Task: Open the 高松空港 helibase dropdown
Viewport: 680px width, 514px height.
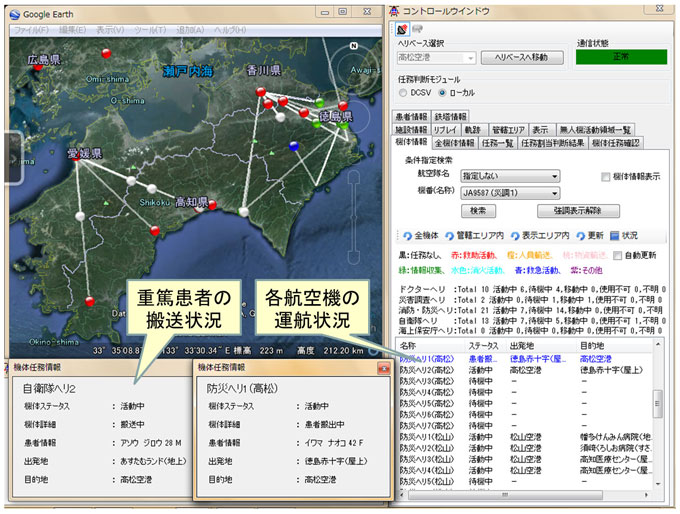Action: pos(437,57)
